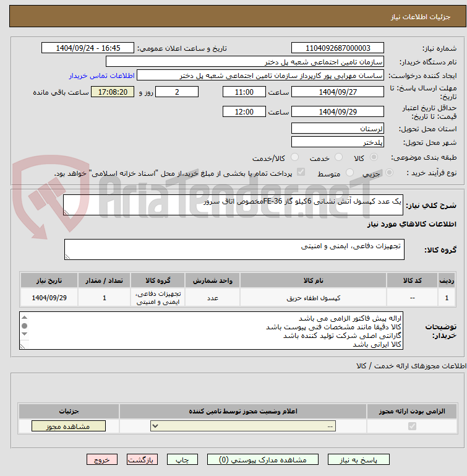Click the remaining days field showing 2
The image size is (467, 476).
177,92
